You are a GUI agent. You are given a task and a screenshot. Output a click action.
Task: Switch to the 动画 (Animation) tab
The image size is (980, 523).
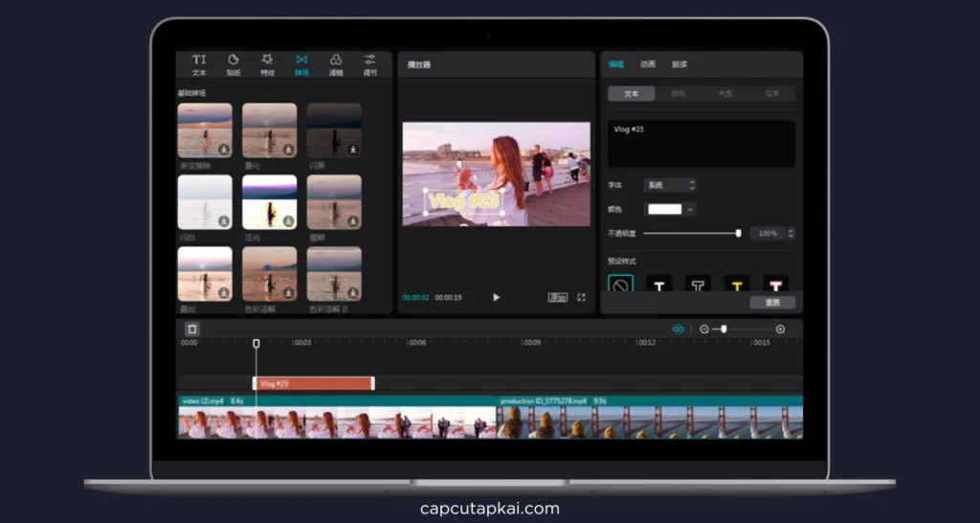[648, 64]
